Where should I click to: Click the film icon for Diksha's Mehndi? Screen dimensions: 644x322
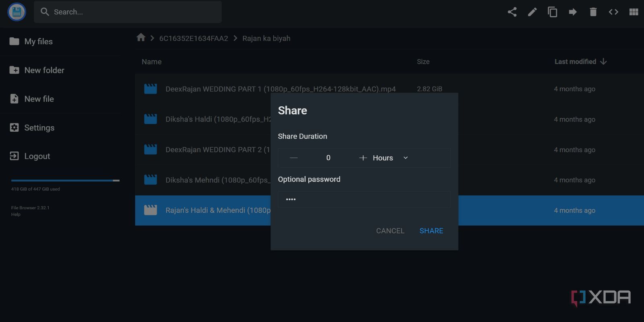point(151,180)
